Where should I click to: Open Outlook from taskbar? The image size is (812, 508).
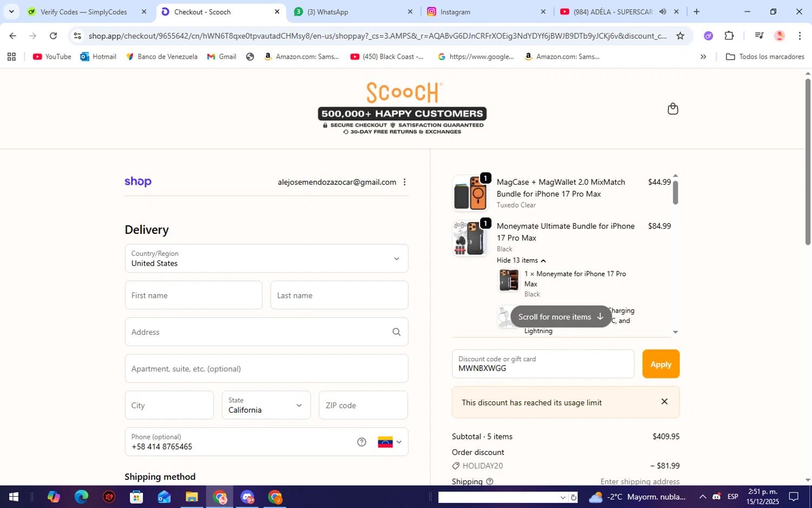coord(164,497)
